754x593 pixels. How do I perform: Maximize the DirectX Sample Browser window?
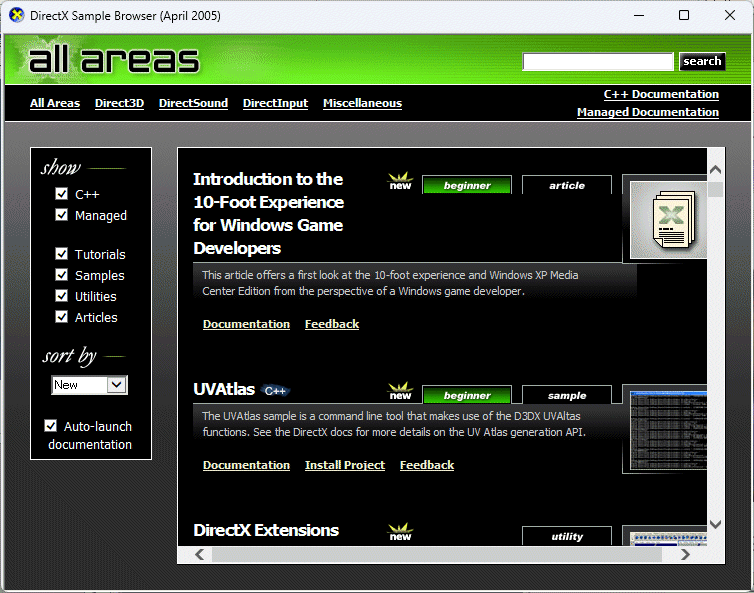click(684, 15)
